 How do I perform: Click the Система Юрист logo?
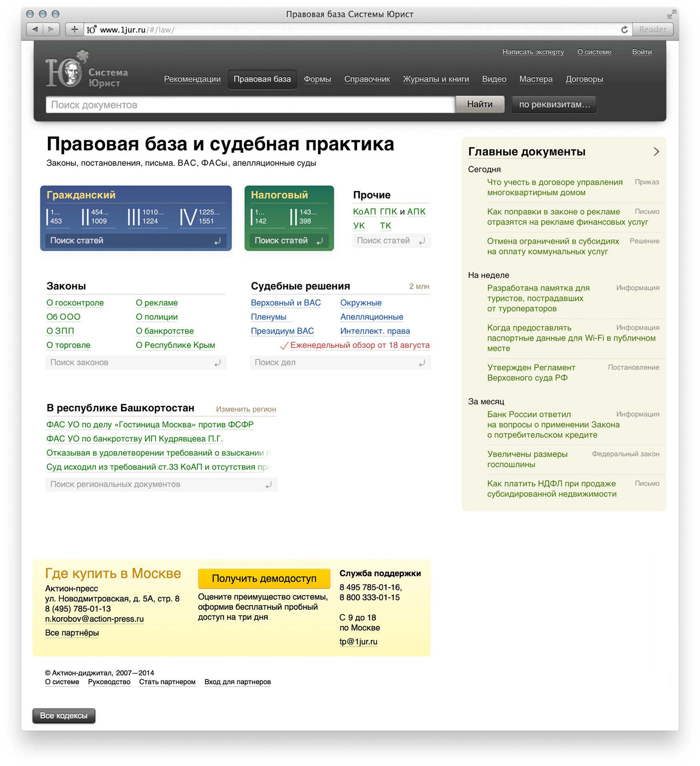86,70
